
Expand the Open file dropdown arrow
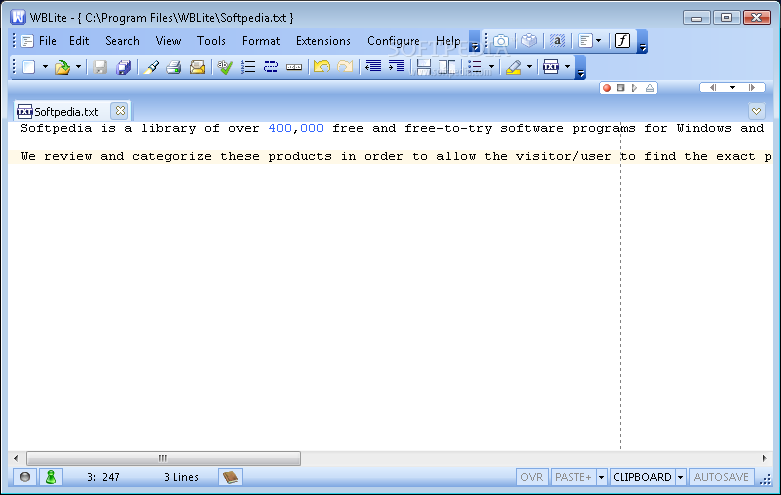pos(78,67)
